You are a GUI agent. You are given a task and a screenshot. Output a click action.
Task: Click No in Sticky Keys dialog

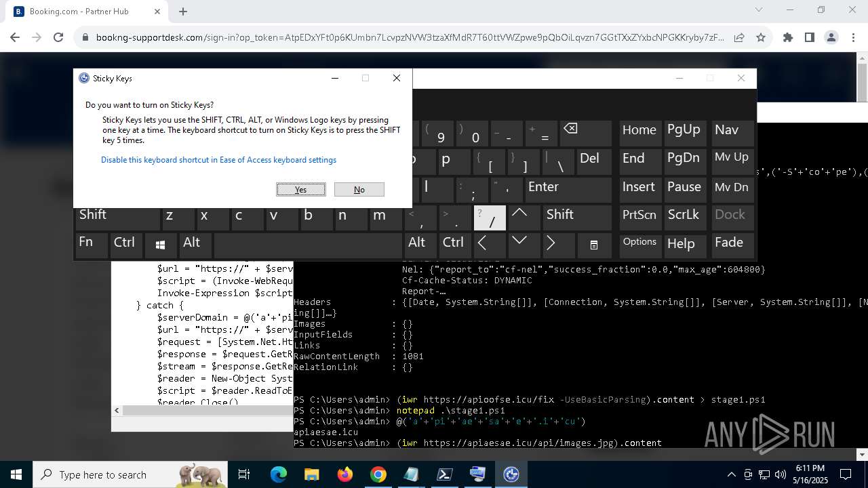359,190
